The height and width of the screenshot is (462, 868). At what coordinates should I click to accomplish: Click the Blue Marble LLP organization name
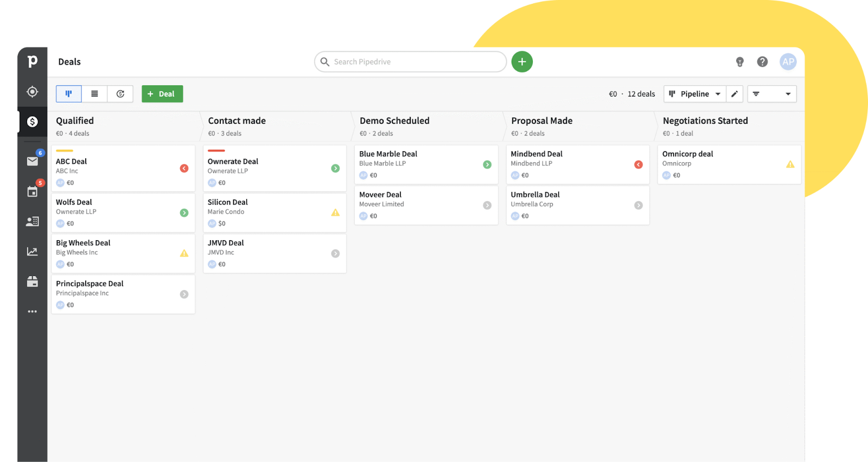(x=382, y=164)
